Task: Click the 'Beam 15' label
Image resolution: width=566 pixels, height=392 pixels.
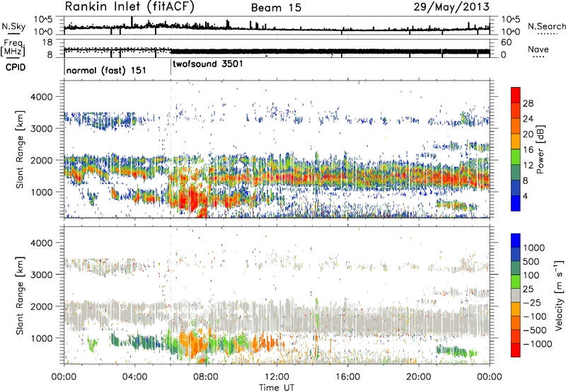Action: tap(276, 8)
